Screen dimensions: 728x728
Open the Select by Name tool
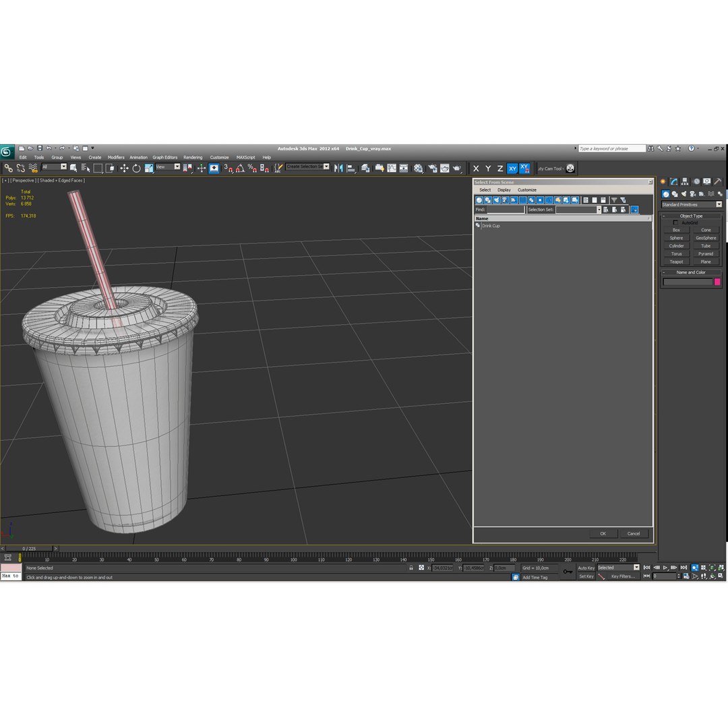(x=86, y=168)
